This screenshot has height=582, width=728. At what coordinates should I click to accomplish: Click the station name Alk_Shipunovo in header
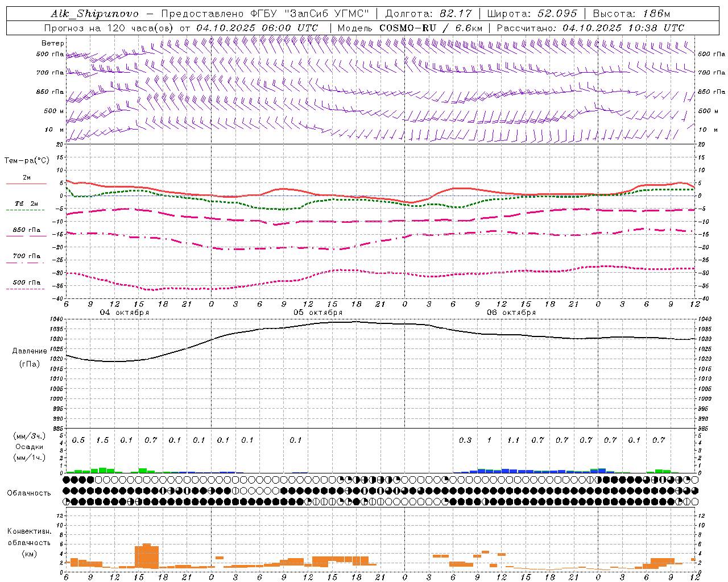click(x=94, y=14)
